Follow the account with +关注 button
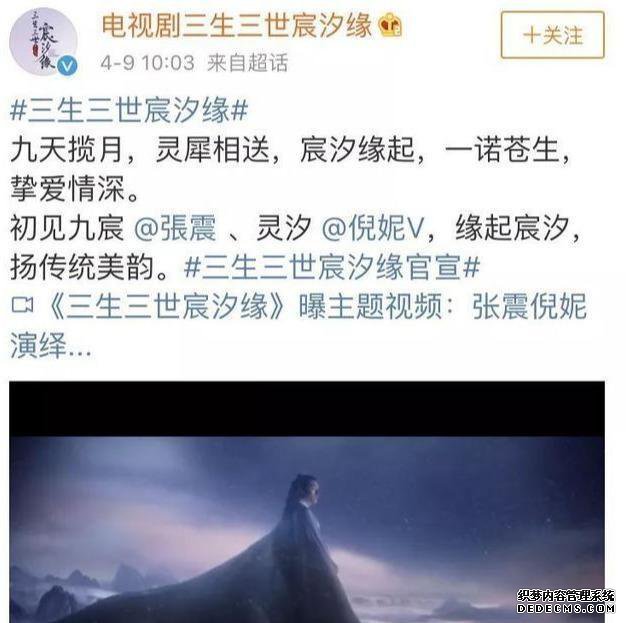 [553, 35]
